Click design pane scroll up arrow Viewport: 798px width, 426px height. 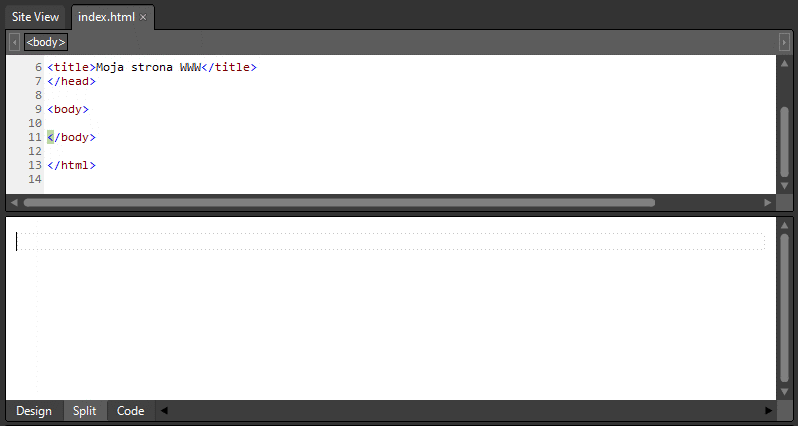784,225
